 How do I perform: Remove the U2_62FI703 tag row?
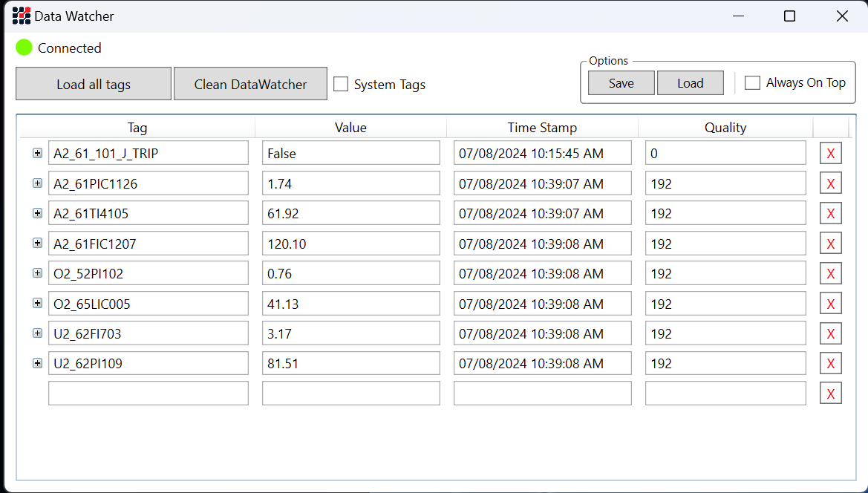(x=830, y=334)
